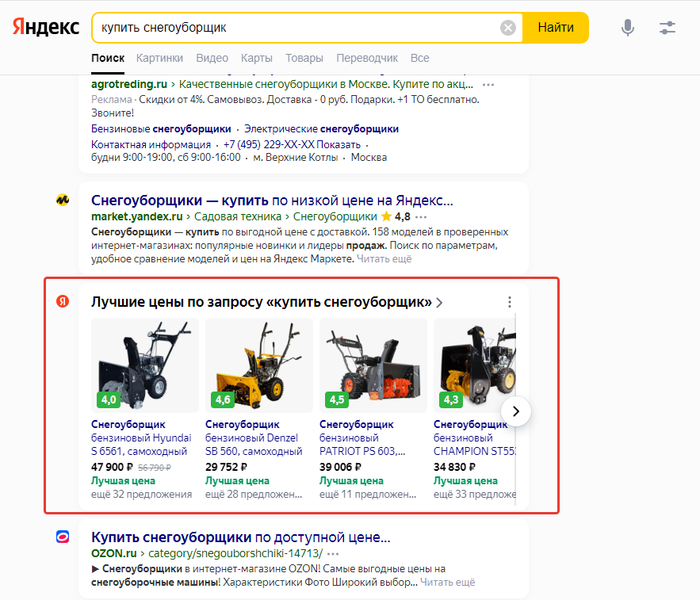This screenshot has height=600, width=700.
Task: Click price 47 900 ₽
Action: [x=112, y=467]
